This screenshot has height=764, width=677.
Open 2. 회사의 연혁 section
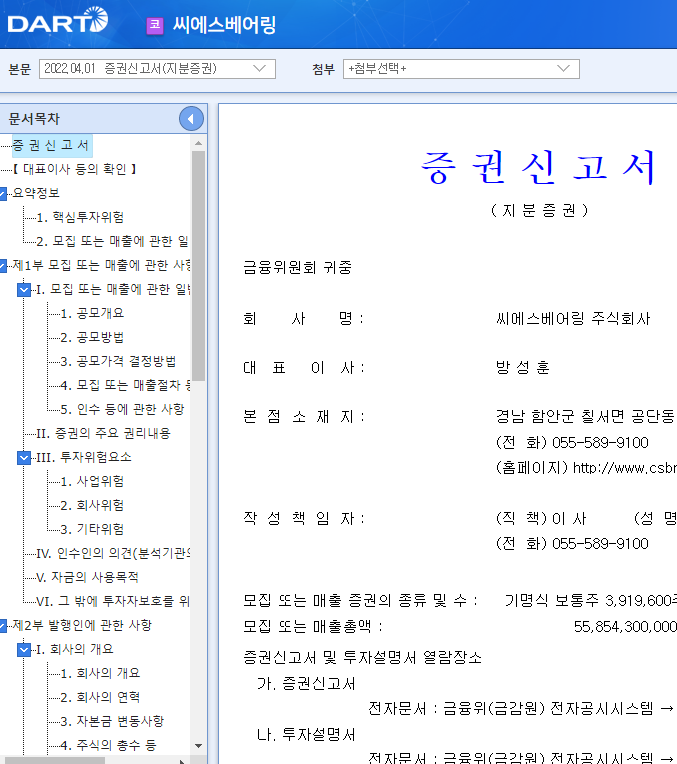coord(100,697)
